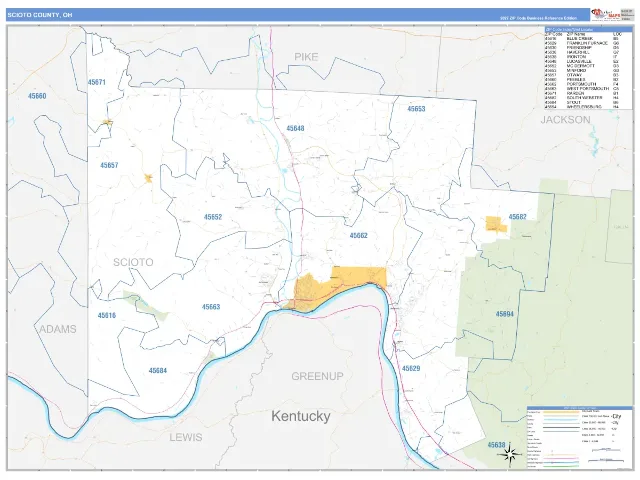Click the LEWIS county label
The height and width of the screenshot is (480, 640).
click(186, 437)
